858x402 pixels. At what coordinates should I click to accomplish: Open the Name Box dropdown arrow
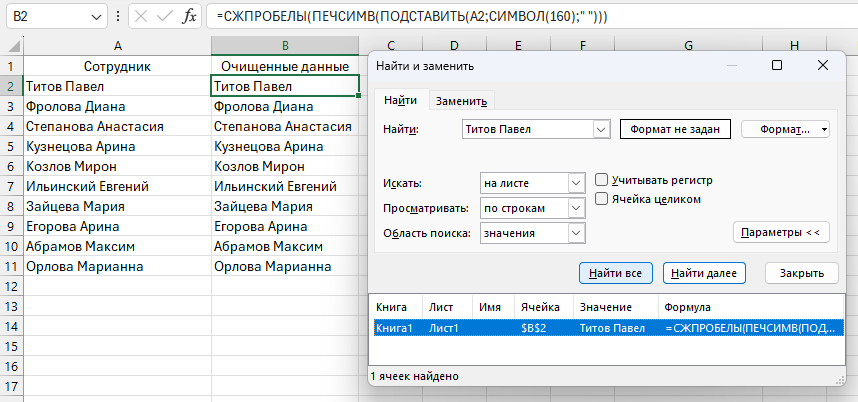point(95,17)
